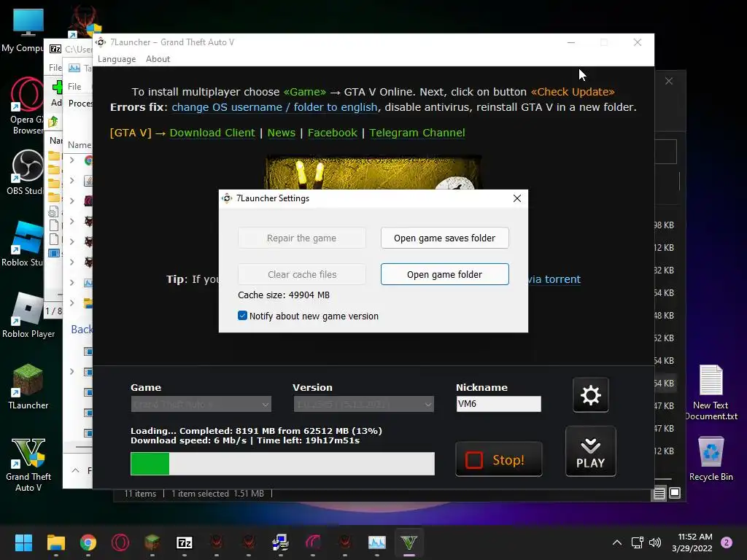Viewport: 747px width, 560px height.
Task: Expand the Windows Explorer folder process row
Action: click(72, 303)
